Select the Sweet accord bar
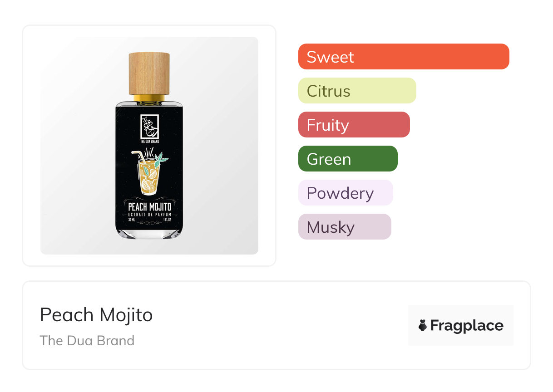This screenshot has height=392, width=553. tap(403, 57)
